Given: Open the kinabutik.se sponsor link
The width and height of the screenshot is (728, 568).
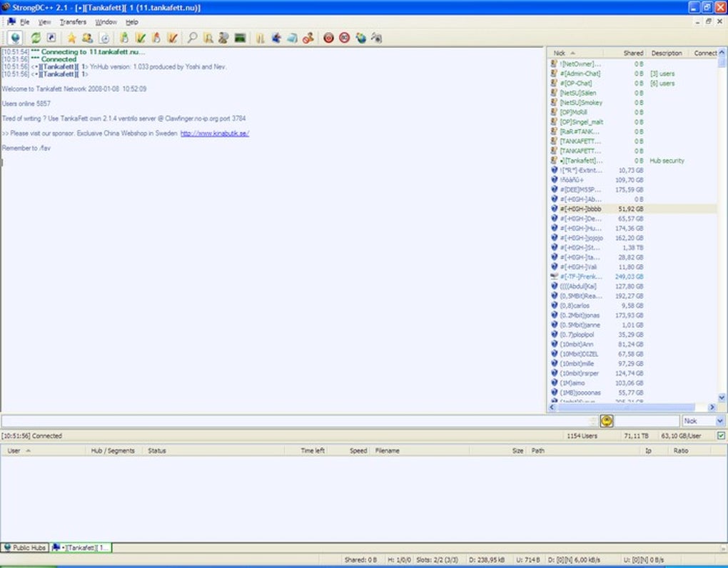Looking at the screenshot, I should [x=215, y=133].
